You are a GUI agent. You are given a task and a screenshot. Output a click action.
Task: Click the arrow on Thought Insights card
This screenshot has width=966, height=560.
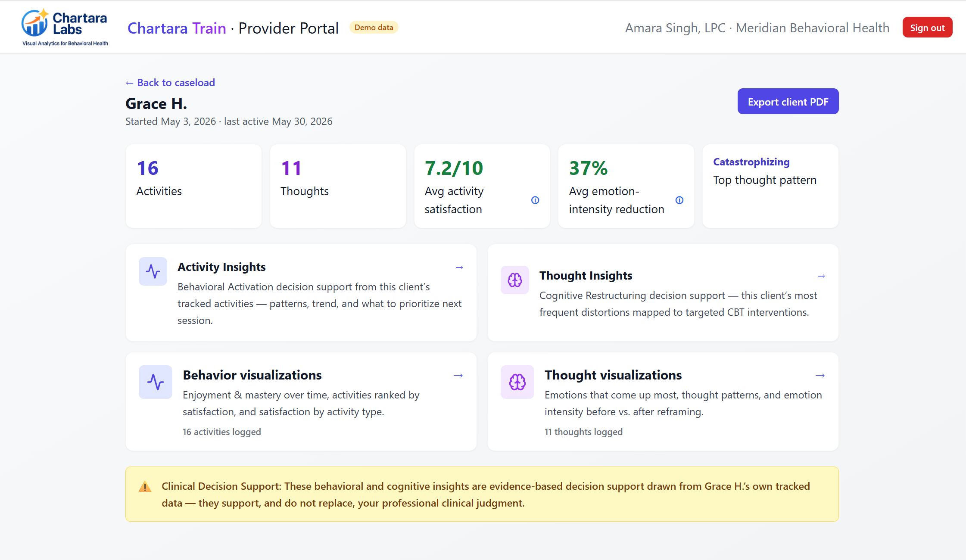[x=821, y=276]
